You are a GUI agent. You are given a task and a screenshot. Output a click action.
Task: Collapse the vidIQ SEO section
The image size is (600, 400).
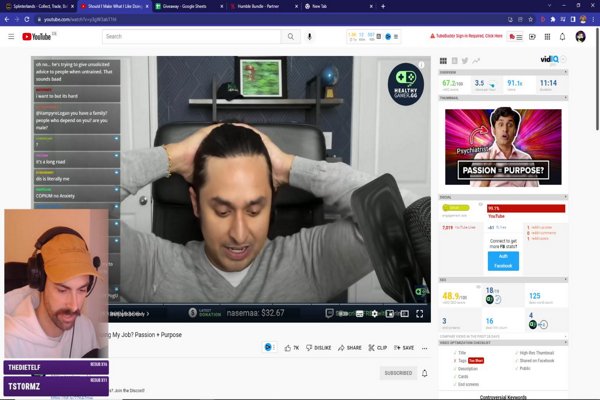(x=565, y=279)
